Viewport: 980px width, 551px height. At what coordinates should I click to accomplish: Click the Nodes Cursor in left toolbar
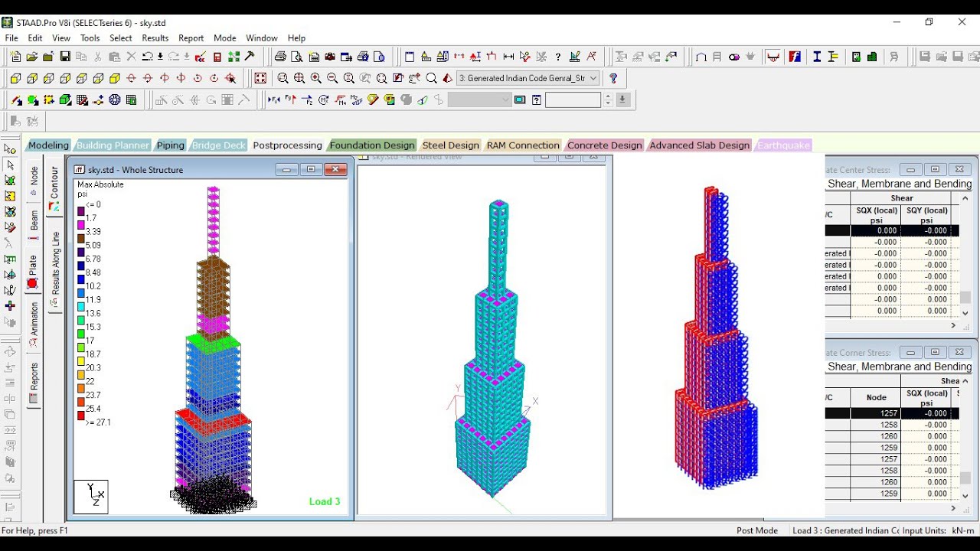click(x=10, y=148)
